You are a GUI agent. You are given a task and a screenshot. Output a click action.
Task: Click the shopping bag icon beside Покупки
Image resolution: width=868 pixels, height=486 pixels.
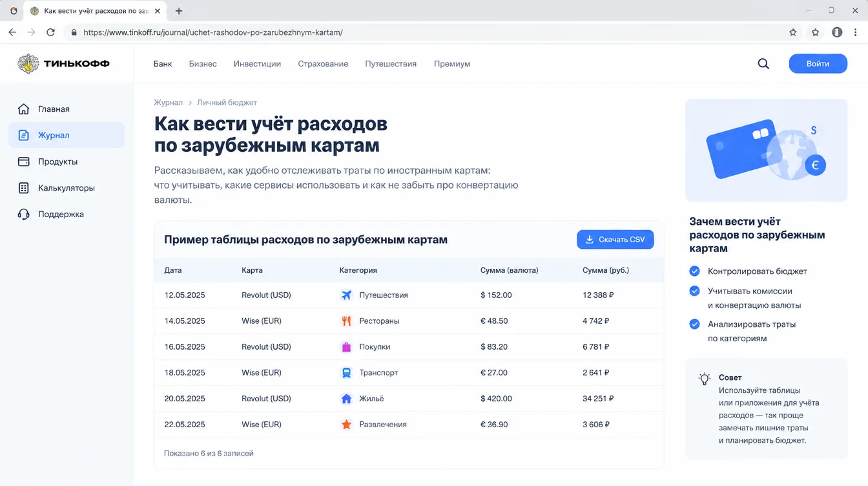[x=347, y=347]
